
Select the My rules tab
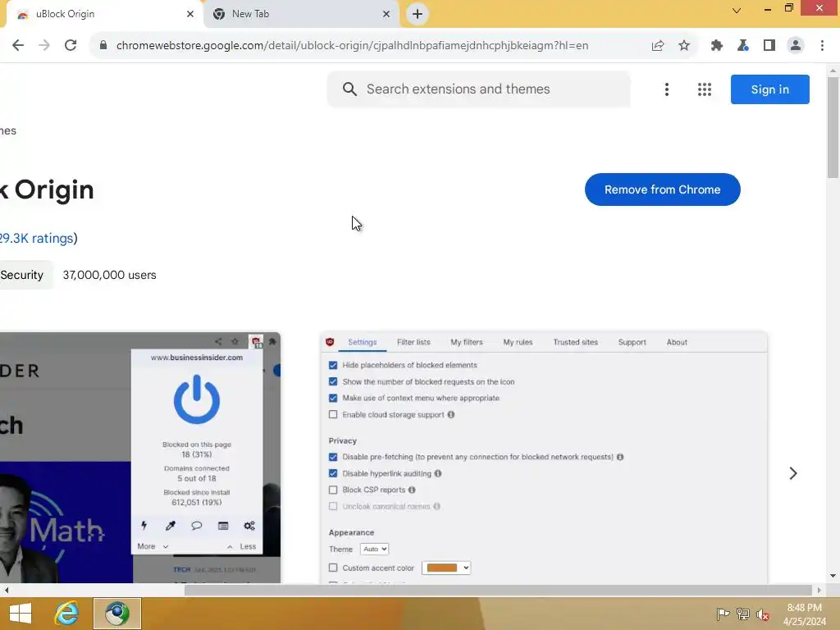[518, 342]
